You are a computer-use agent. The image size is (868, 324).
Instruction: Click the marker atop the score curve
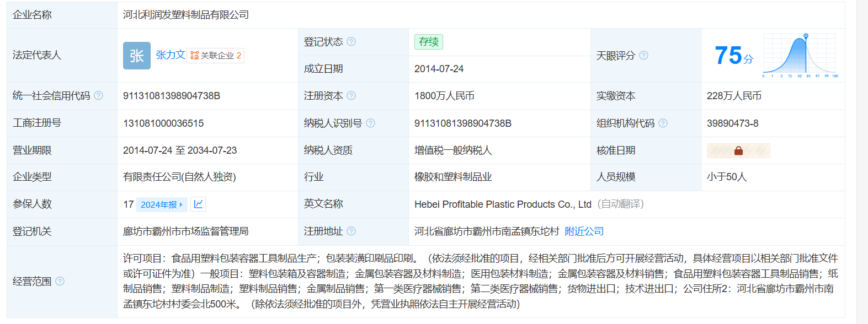pos(806,36)
